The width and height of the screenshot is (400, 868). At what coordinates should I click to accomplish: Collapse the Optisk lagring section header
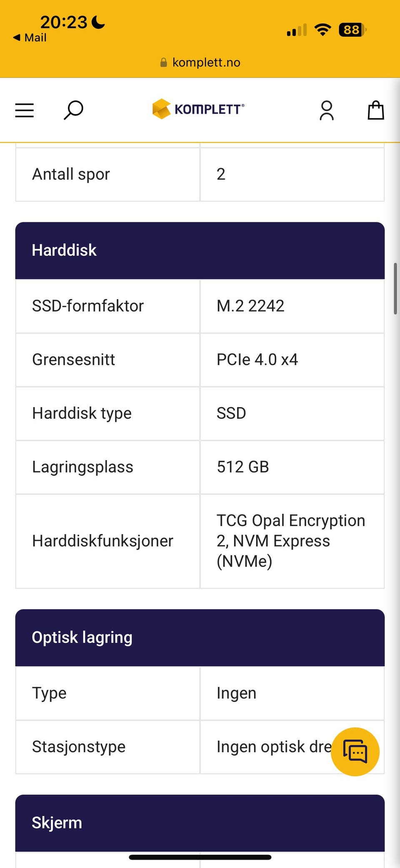[200, 637]
